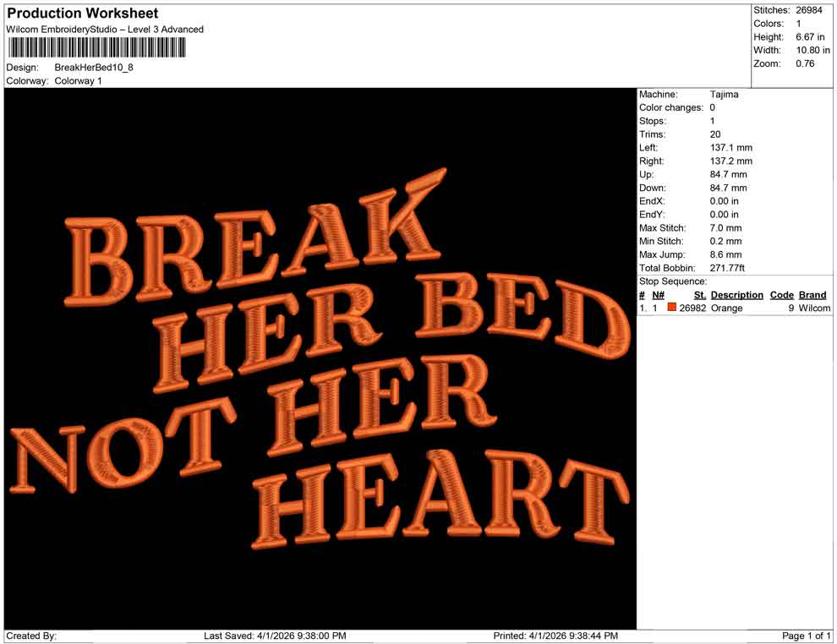Expand the Stop Sequence section

673,281
